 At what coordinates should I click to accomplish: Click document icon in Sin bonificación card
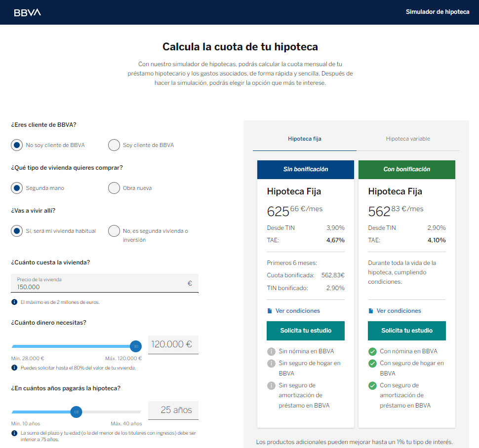[270, 311]
